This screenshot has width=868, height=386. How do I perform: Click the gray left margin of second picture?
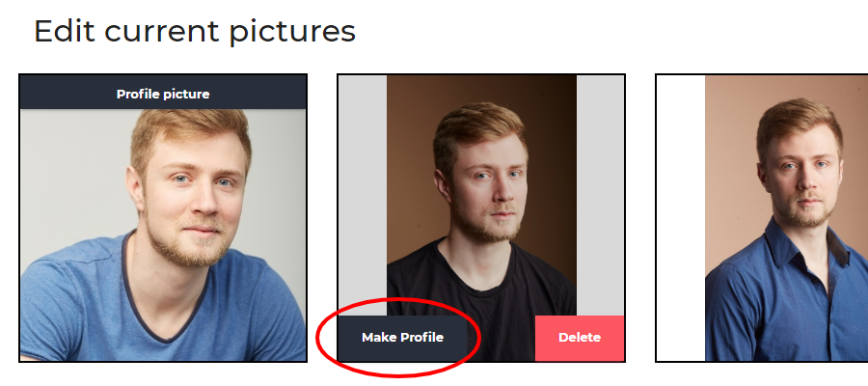[x=363, y=193]
